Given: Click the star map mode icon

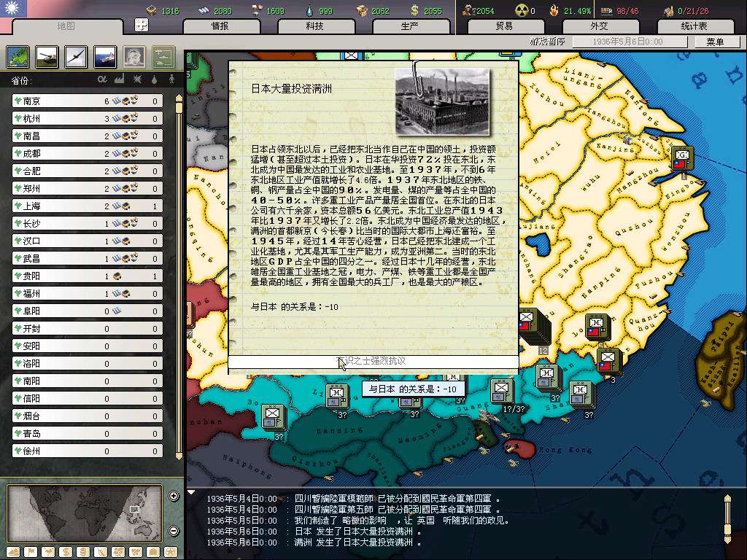Looking at the screenshot, I should pyautogui.click(x=170, y=552).
